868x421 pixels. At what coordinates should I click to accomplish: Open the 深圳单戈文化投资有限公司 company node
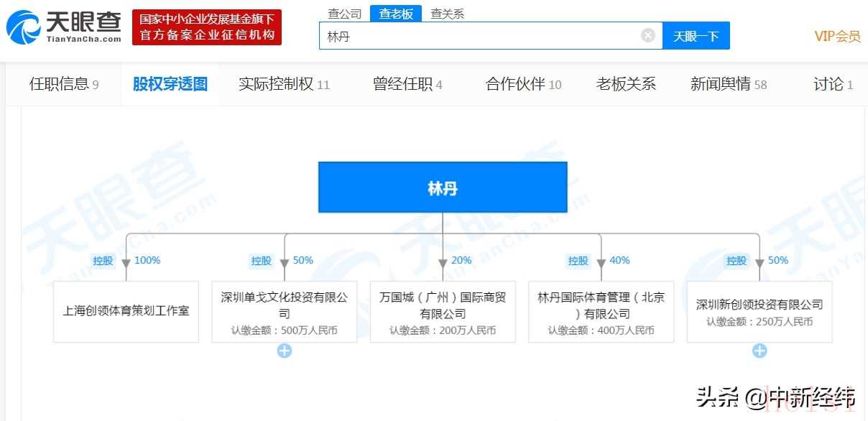click(x=285, y=311)
